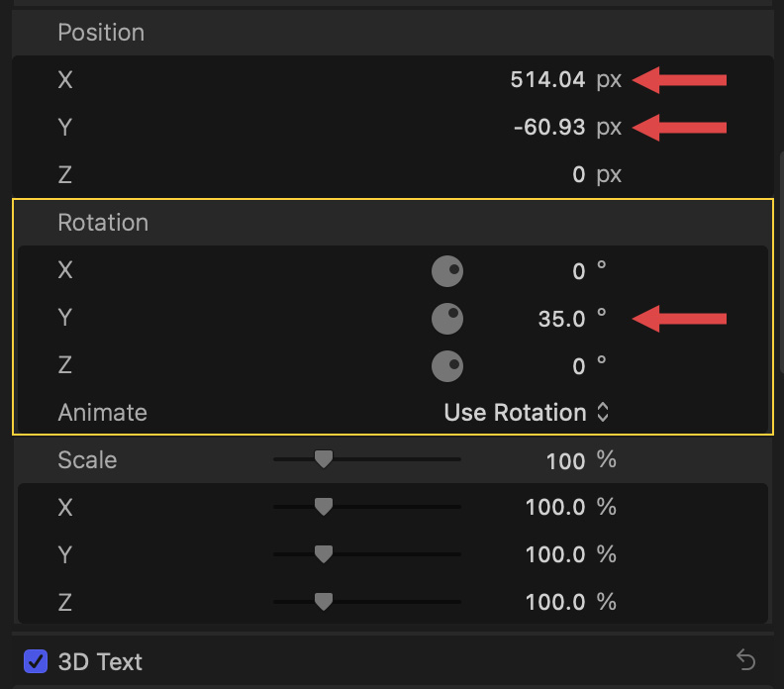Image resolution: width=784 pixels, height=689 pixels.
Task: Click the Rotation X value field
Action: (579, 270)
